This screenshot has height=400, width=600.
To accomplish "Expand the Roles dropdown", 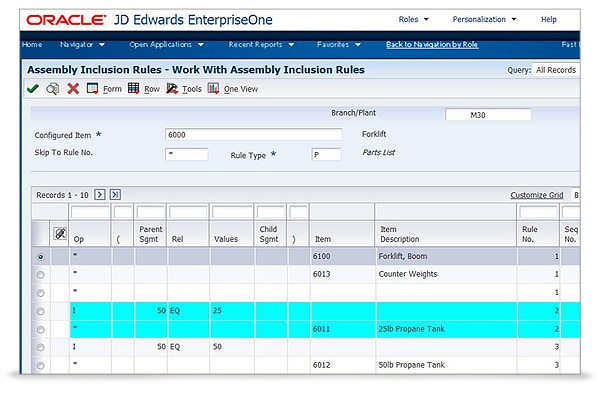I will pos(413,19).
